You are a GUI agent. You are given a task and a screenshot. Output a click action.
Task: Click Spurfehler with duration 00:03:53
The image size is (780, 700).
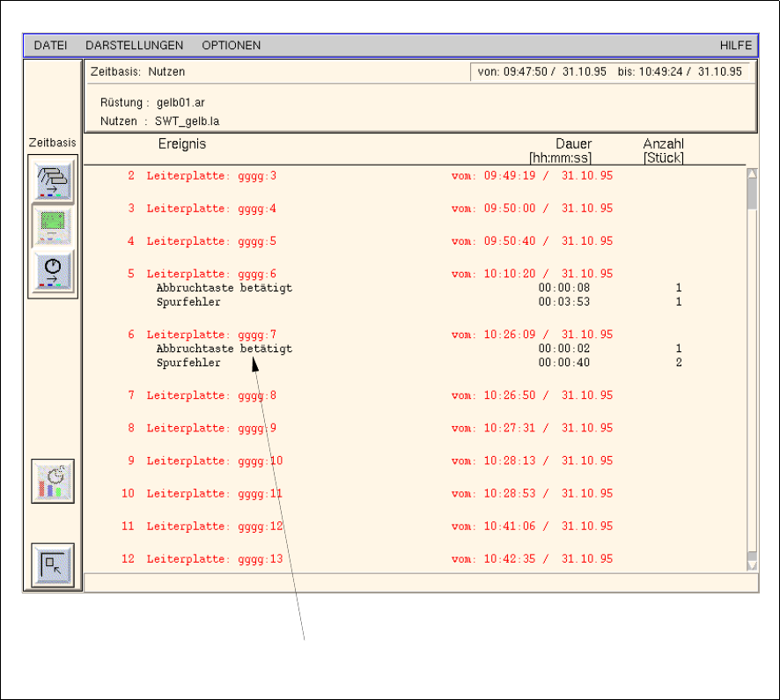tap(188, 302)
